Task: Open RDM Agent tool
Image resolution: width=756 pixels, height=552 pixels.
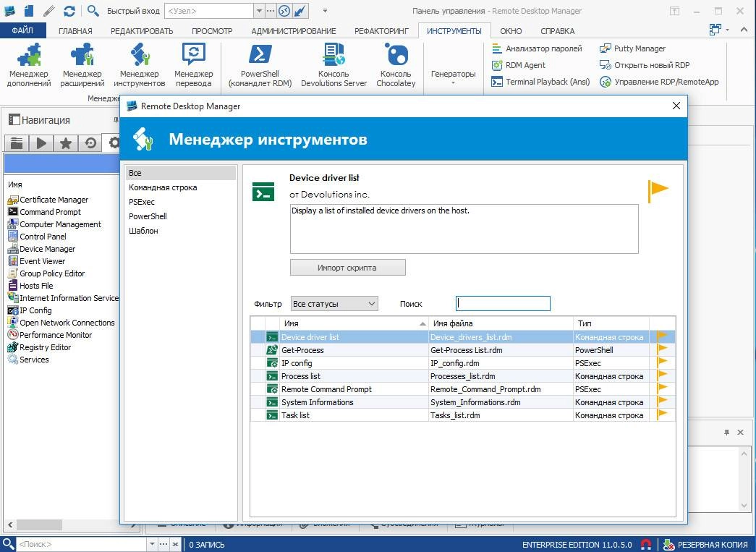Action: (x=518, y=65)
